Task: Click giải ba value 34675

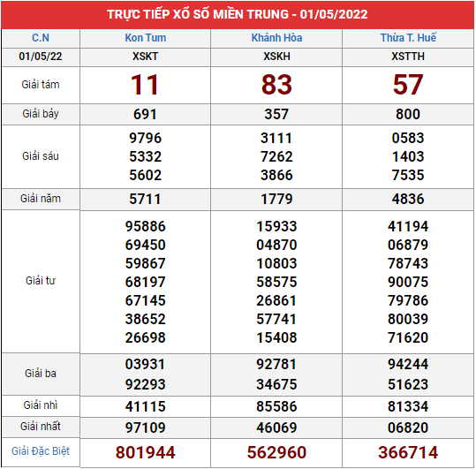Action: [276, 384]
